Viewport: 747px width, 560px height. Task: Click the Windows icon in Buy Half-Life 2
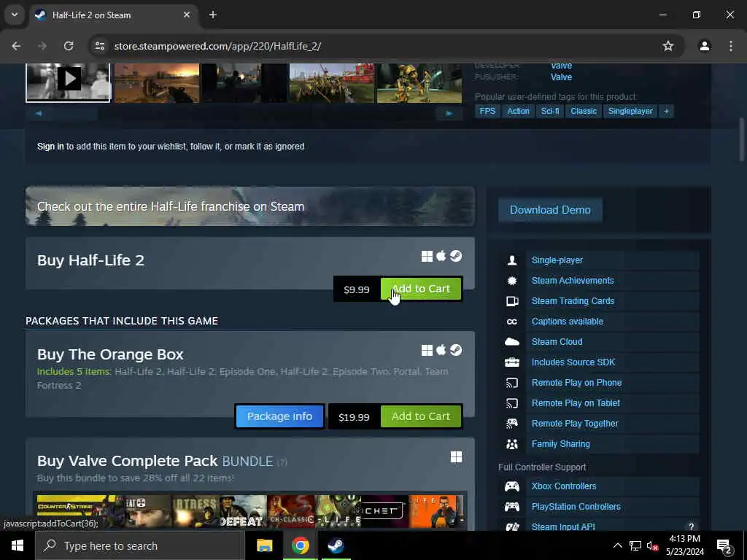click(x=427, y=257)
